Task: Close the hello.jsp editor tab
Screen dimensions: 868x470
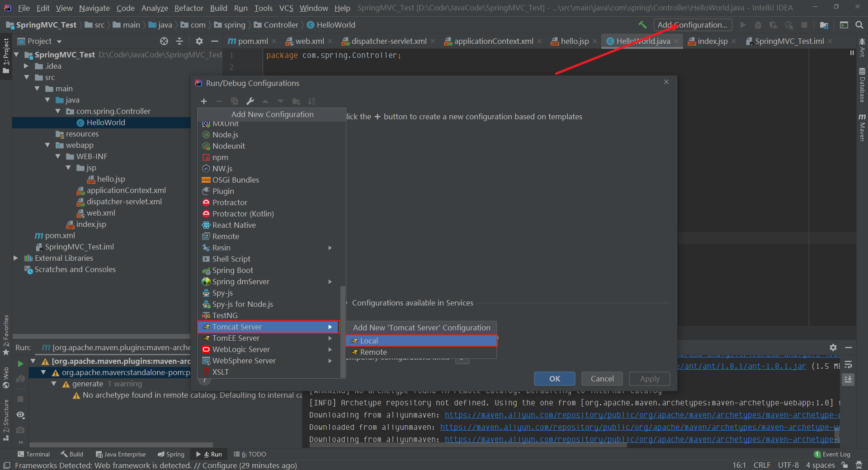Action: pyautogui.click(x=595, y=41)
